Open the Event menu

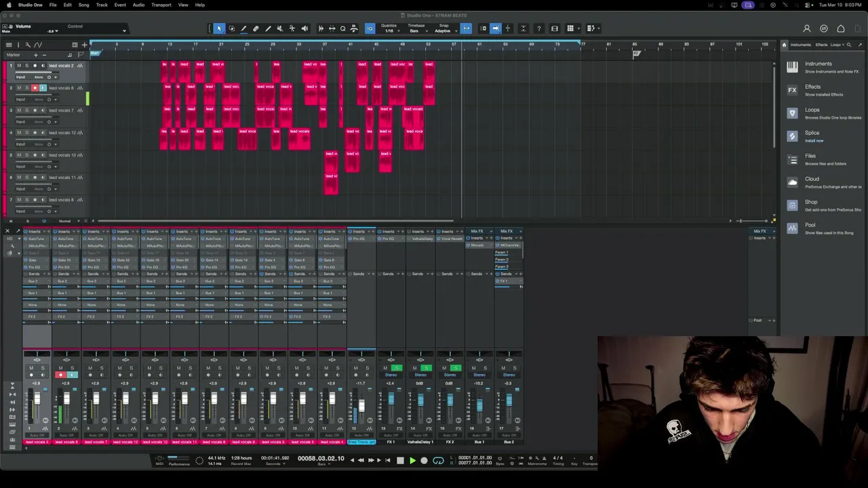[120, 5]
